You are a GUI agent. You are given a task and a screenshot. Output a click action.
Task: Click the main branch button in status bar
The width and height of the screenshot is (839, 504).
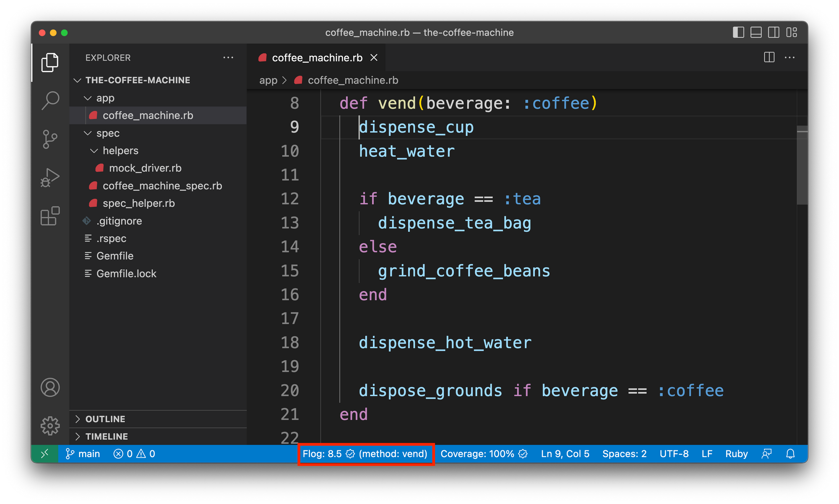(83, 454)
